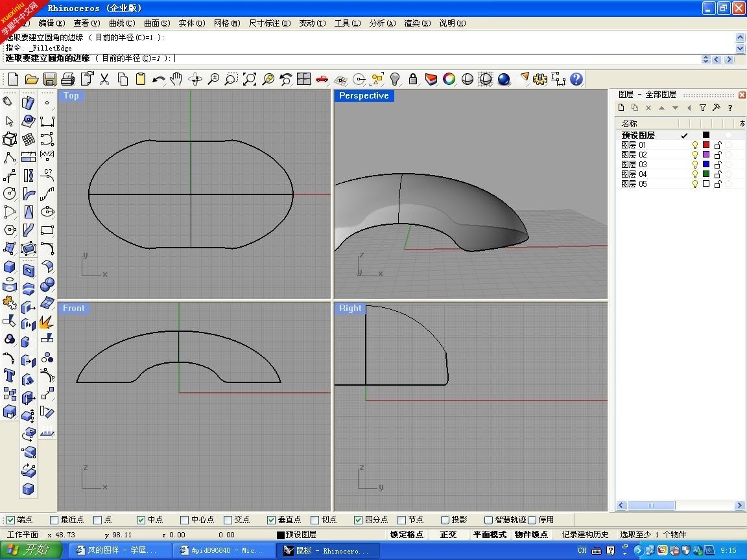Click the blue render sphere icon
The image size is (747, 560).
click(x=504, y=79)
